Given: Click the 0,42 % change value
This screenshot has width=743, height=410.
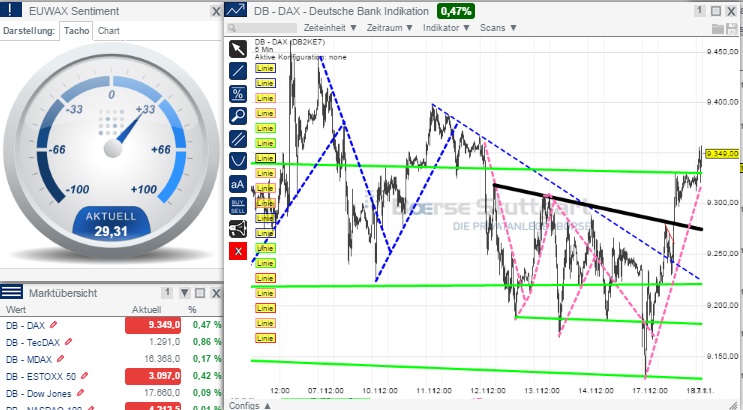Looking at the screenshot, I should click(207, 376).
